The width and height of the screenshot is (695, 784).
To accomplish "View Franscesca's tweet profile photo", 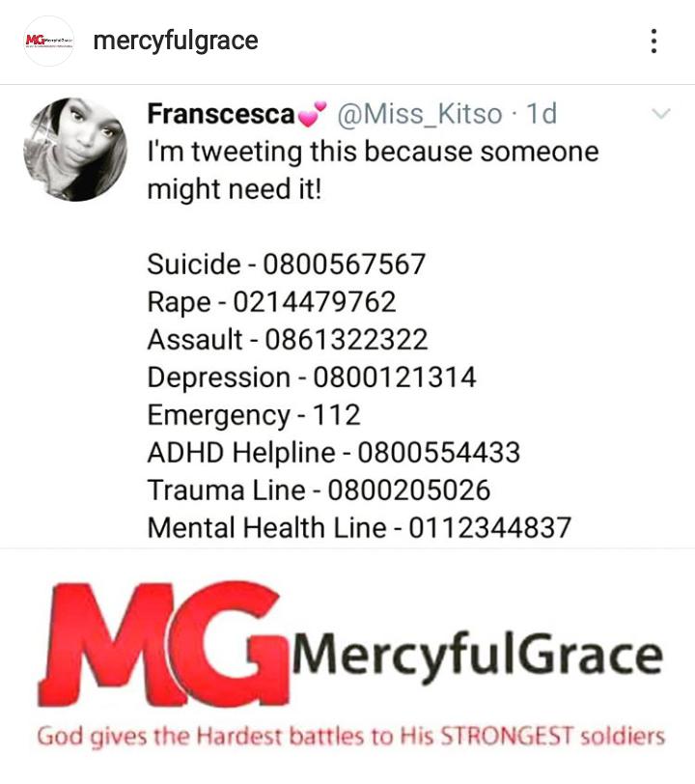I will click(x=75, y=149).
